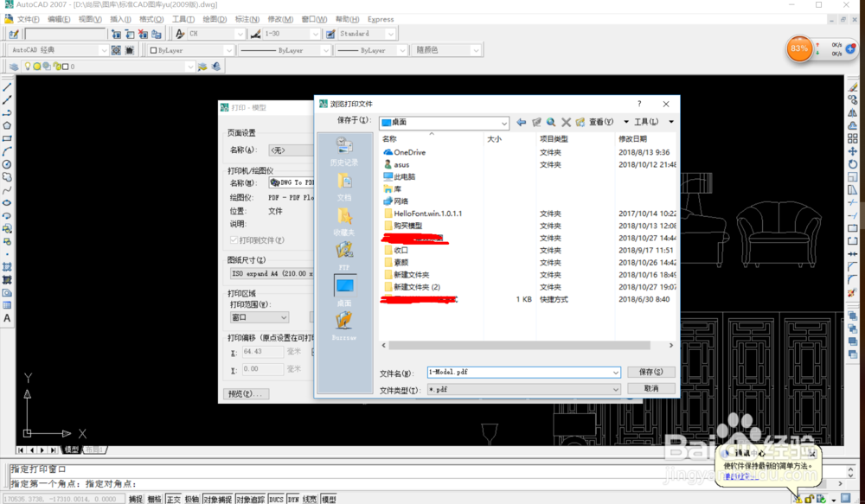Go back using the blue arrow in the save dialog

point(521,122)
